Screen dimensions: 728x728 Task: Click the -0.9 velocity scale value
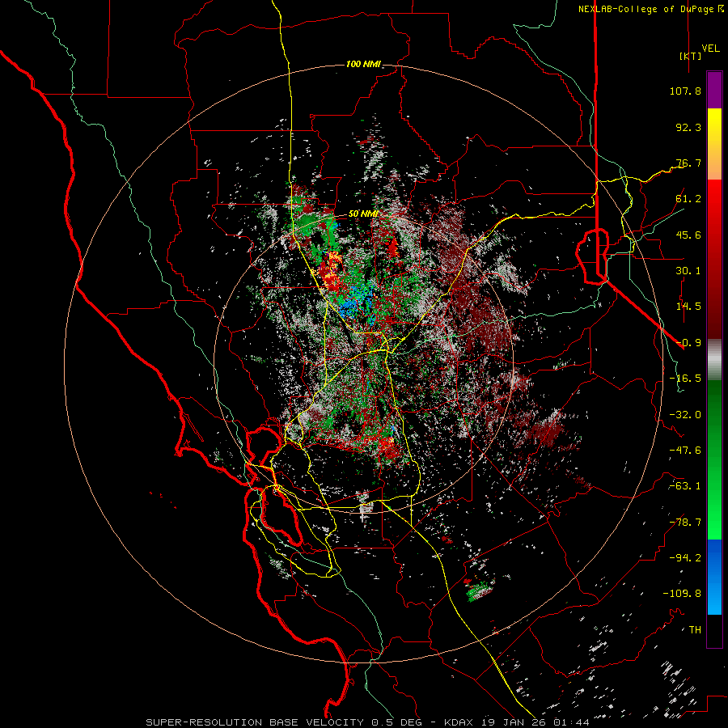688,343
